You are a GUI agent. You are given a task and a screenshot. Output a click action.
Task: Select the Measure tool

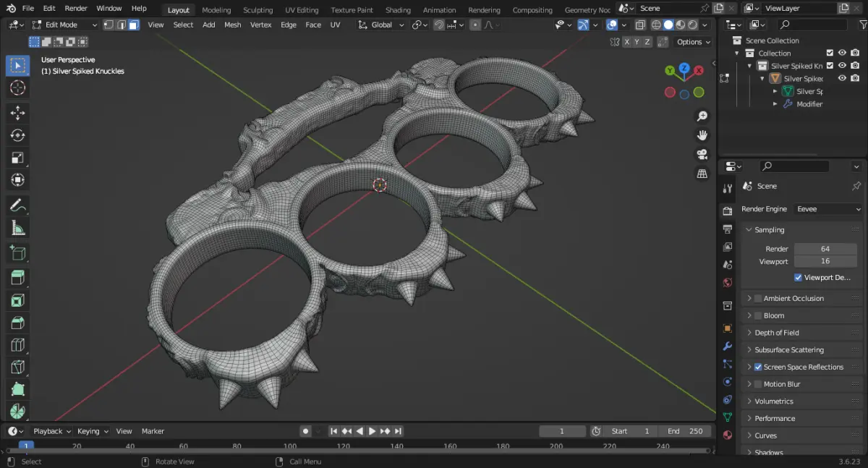pos(18,228)
